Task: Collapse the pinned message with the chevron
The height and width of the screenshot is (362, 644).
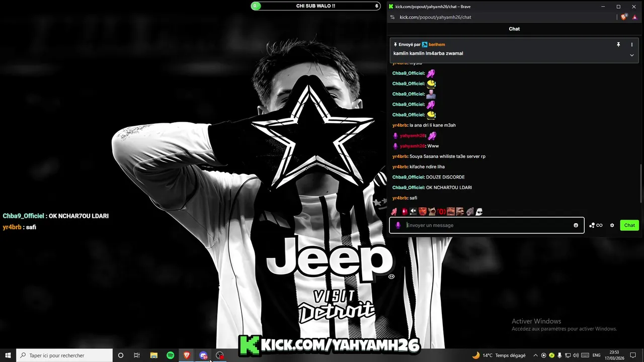Action: 632,55
